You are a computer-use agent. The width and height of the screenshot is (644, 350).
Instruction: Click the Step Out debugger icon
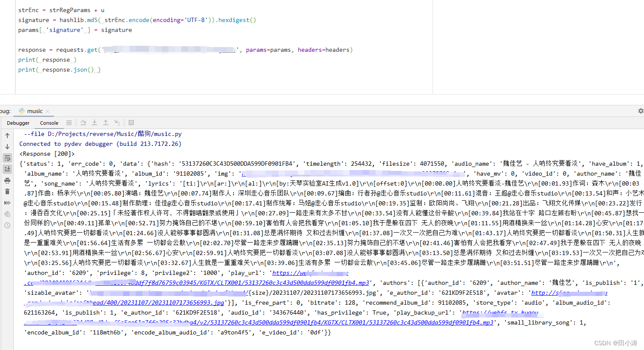(106, 123)
